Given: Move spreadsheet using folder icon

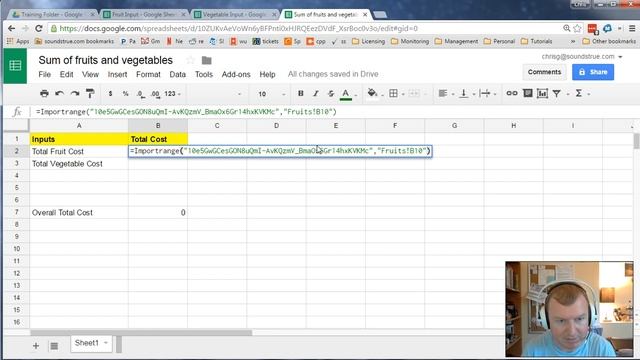Looking at the screenshot, I should click(207, 60).
